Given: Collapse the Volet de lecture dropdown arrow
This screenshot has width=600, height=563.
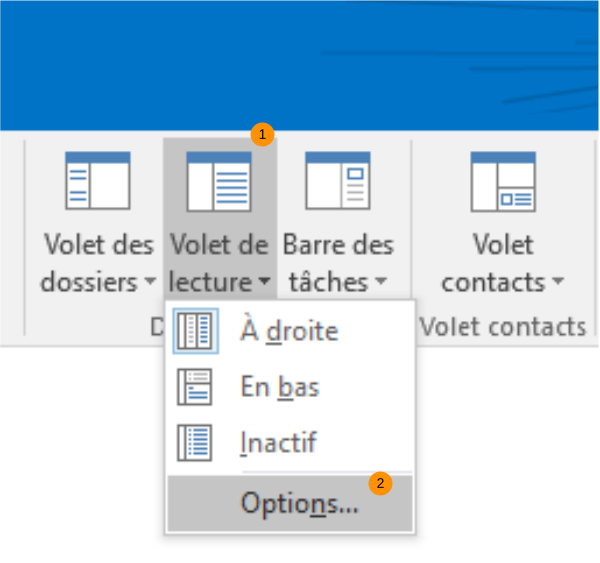Looking at the screenshot, I should tap(263, 283).
